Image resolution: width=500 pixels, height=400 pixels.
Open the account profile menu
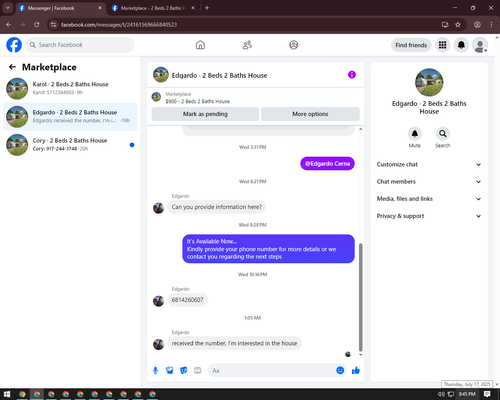tap(480, 45)
